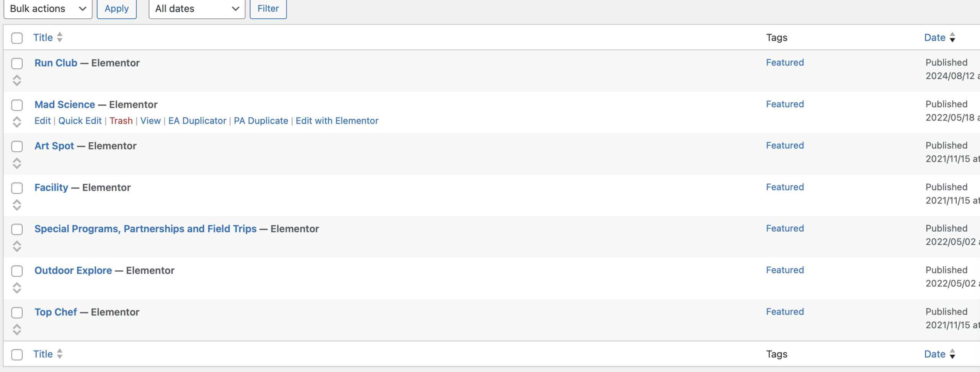
Task: Click the reorder handle for Outdoor Explore
Action: pyautogui.click(x=17, y=288)
